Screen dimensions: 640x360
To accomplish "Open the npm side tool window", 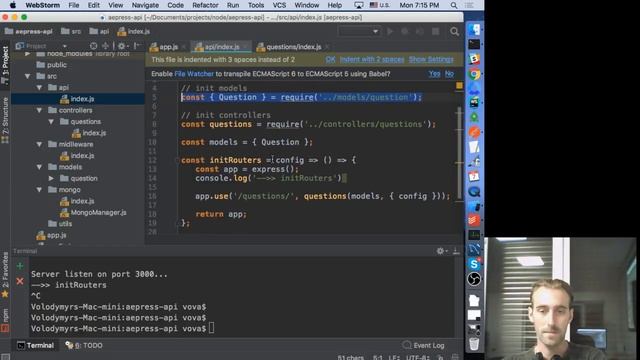I will point(5,320).
